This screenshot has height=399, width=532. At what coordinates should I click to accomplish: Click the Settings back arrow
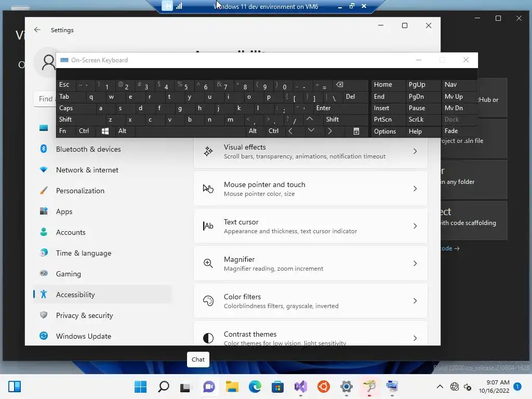pyautogui.click(x=37, y=30)
